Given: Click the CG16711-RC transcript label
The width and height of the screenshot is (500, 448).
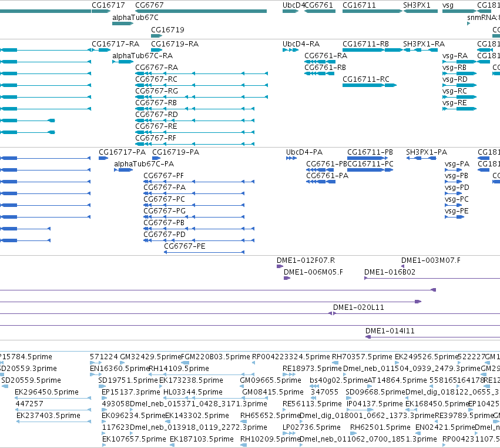Looking at the screenshot, I should click(x=366, y=79).
